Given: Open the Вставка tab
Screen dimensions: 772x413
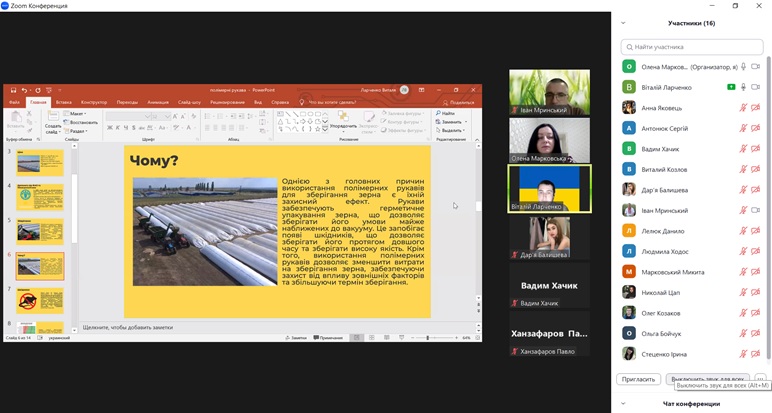Looking at the screenshot, I should [64, 102].
